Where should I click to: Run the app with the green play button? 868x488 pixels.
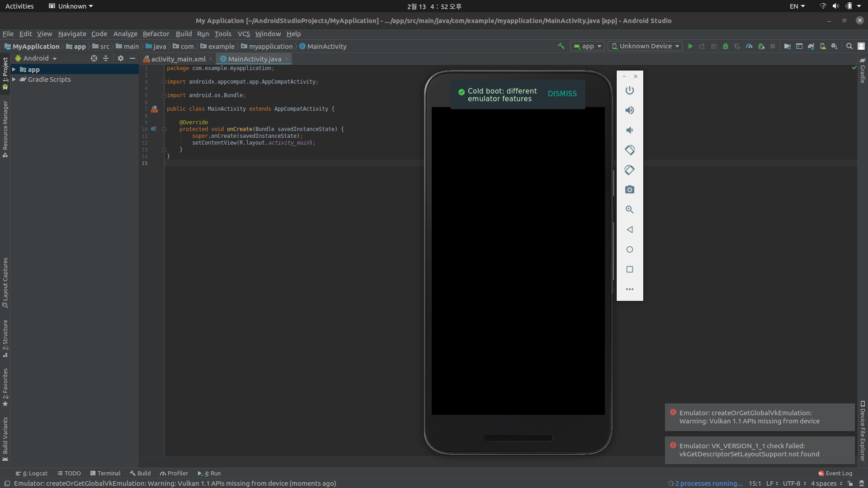coord(690,46)
